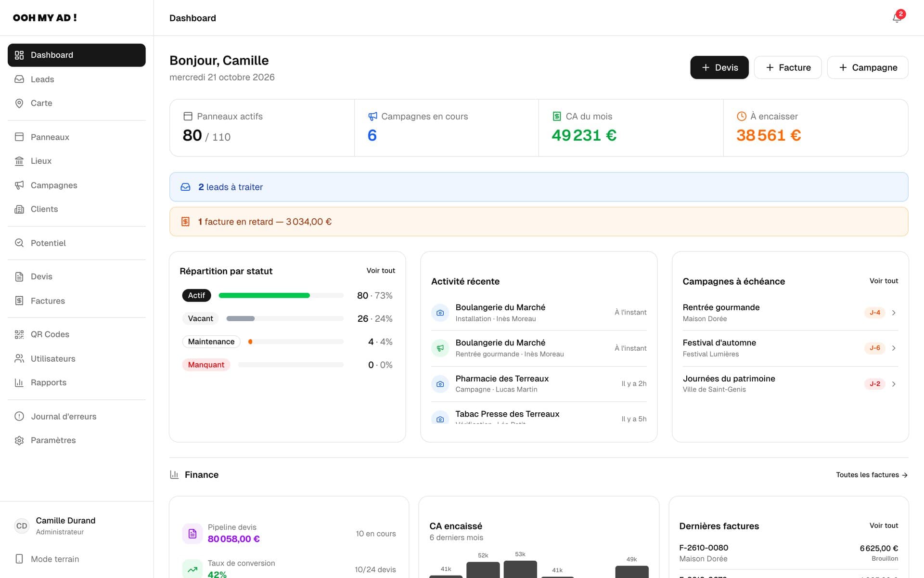924x578 pixels.
Task: Click the Lieux building icon
Action: 19,161
